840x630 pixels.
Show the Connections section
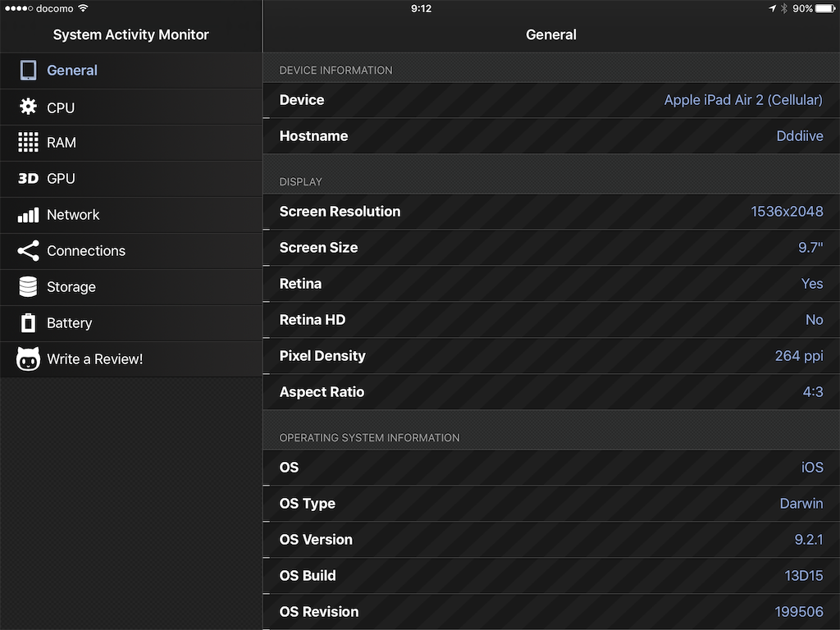pyautogui.click(x=130, y=251)
